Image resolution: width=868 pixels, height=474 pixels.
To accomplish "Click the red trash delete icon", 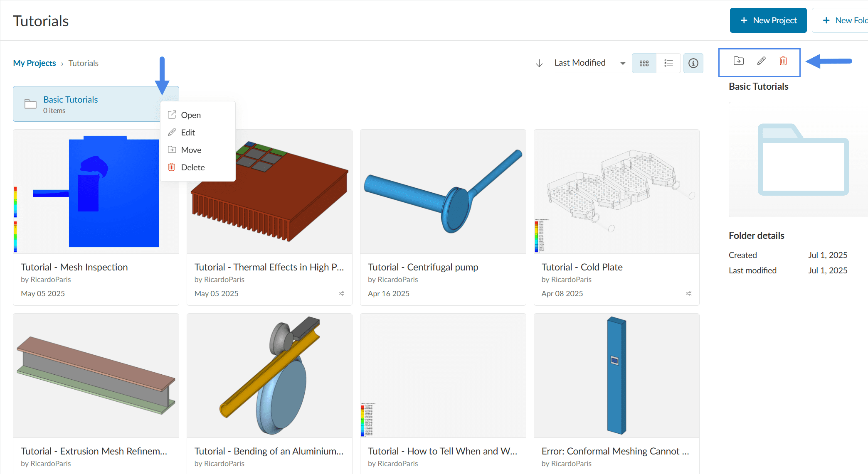I will pyautogui.click(x=783, y=61).
